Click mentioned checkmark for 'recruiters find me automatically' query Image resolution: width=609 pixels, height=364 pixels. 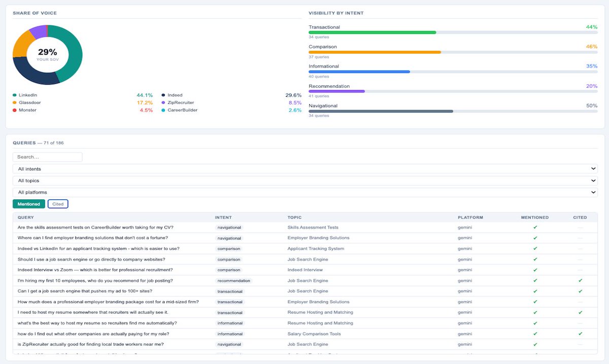click(x=535, y=323)
